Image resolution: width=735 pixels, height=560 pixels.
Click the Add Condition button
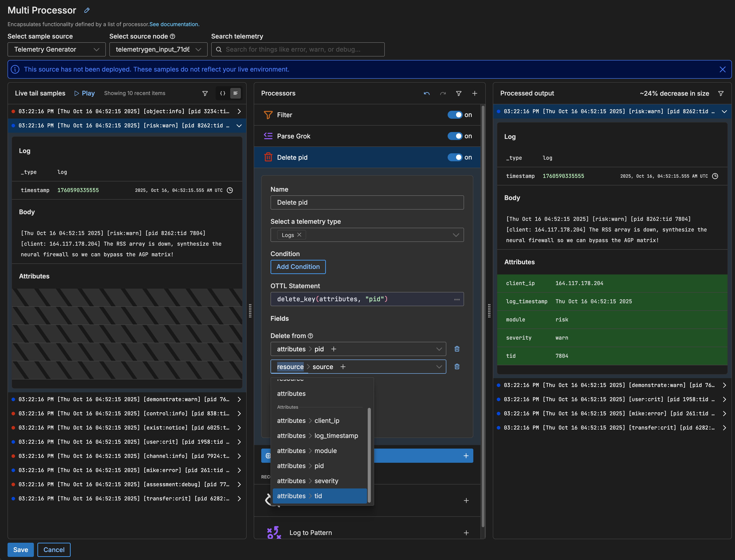coord(298,267)
